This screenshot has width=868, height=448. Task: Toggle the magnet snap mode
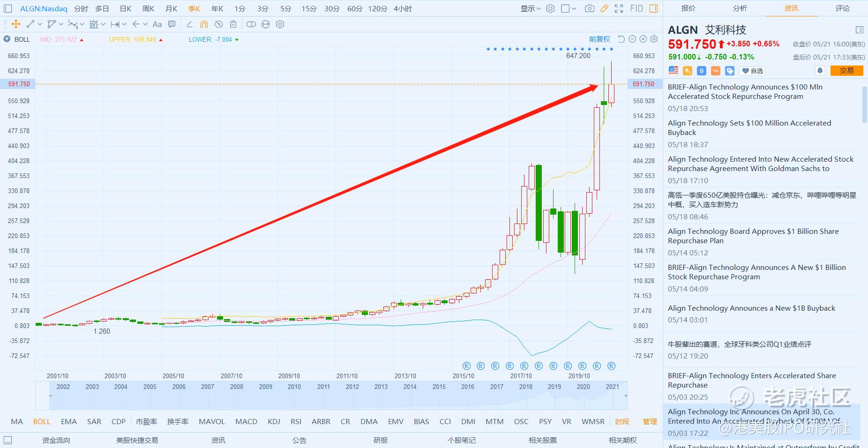pos(204,24)
